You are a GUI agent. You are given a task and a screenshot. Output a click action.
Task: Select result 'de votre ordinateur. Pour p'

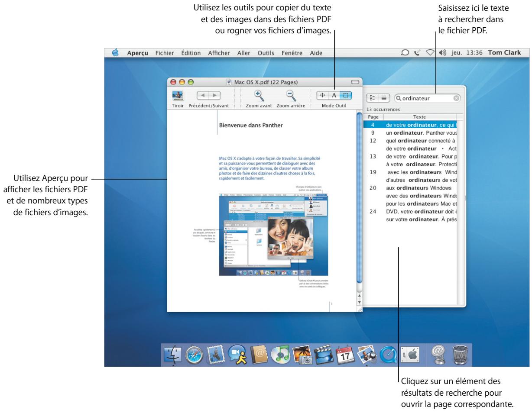point(421,156)
